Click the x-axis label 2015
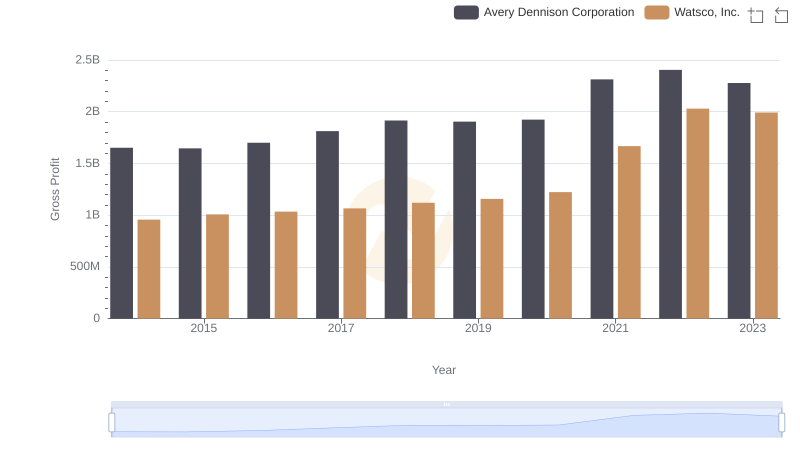 click(x=204, y=328)
